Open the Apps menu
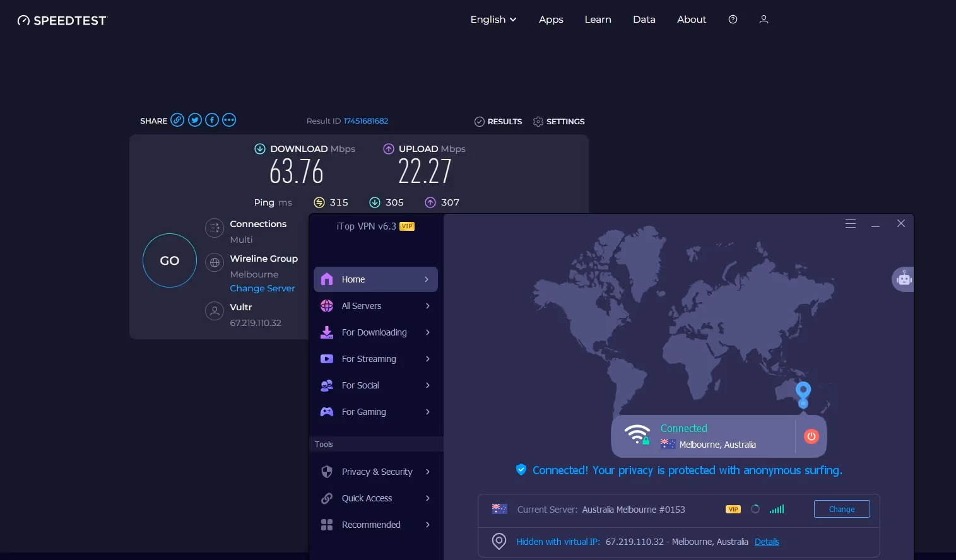 pyautogui.click(x=551, y=20)
